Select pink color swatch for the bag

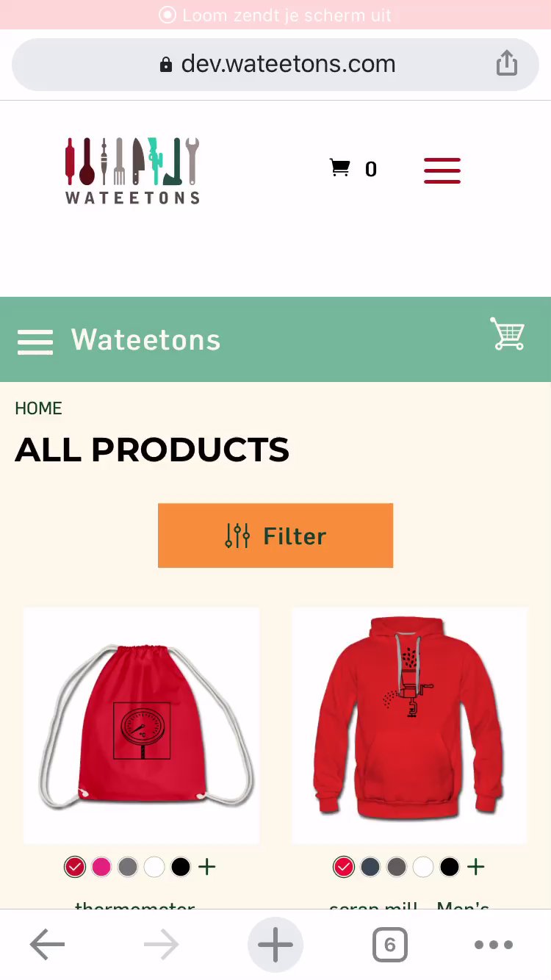pyautogui.click(x=101, y=867)
